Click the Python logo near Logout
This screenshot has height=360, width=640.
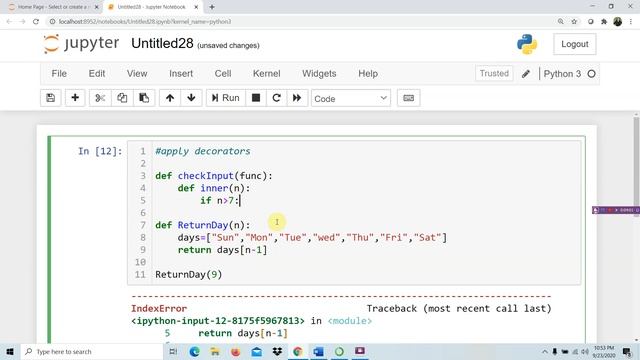(x=527, y=44)
